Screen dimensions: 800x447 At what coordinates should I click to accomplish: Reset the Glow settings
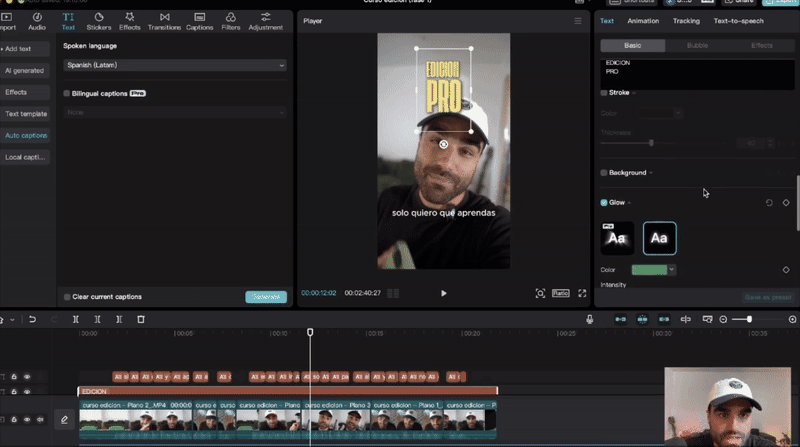769,203
